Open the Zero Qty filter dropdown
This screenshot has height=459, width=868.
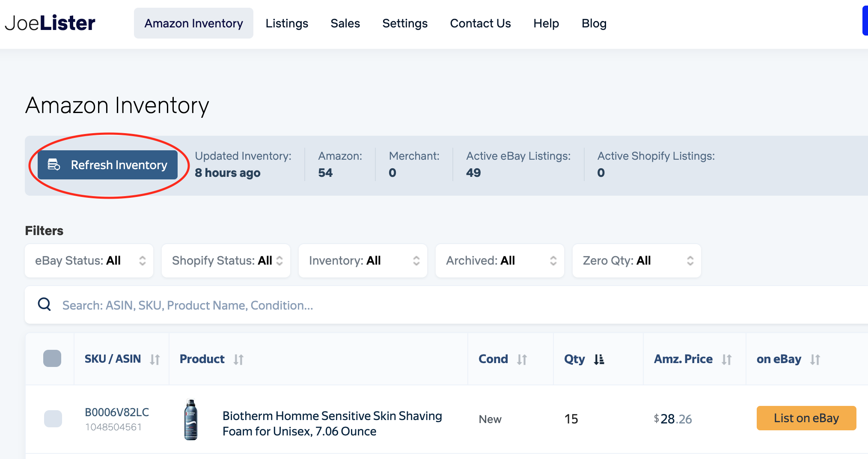(x=637, y=261)
